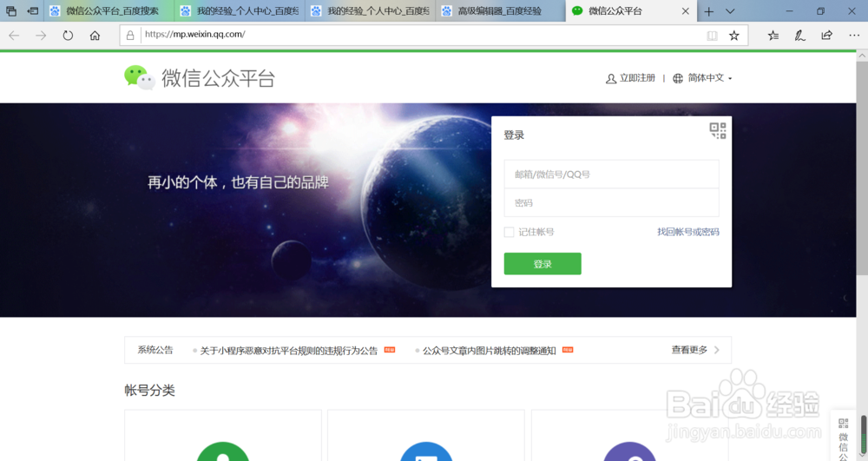Image resolution: width=868 pixels, height=461 pixels.
Task: Click 立即注册 register link
Action: pos(637,78)
